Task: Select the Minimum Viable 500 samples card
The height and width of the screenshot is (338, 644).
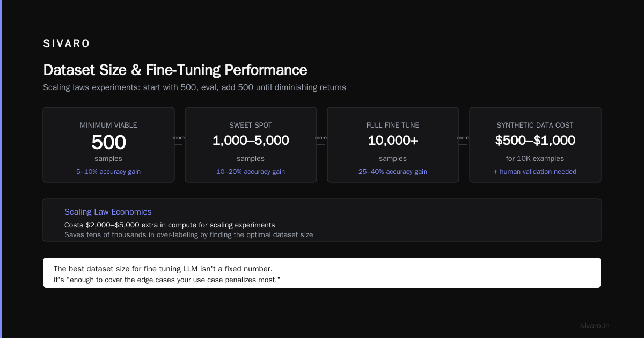Action: click(x=108, y=145)
